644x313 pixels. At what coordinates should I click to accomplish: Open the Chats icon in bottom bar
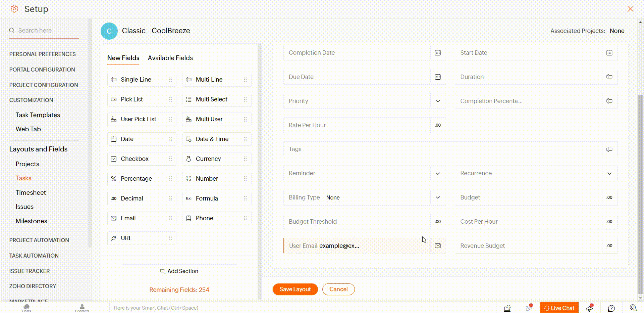(x=26, y=308)
